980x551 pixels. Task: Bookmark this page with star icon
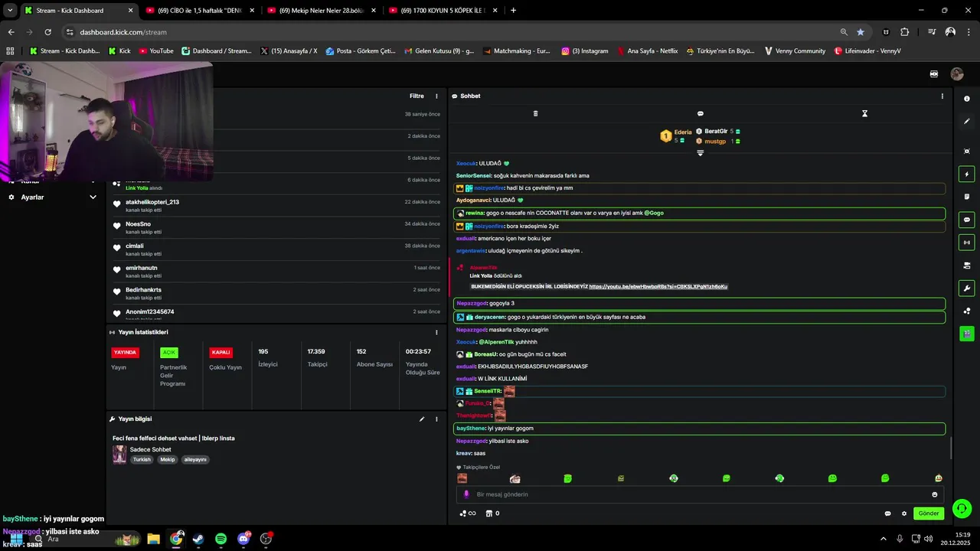(x=861, y=32)
